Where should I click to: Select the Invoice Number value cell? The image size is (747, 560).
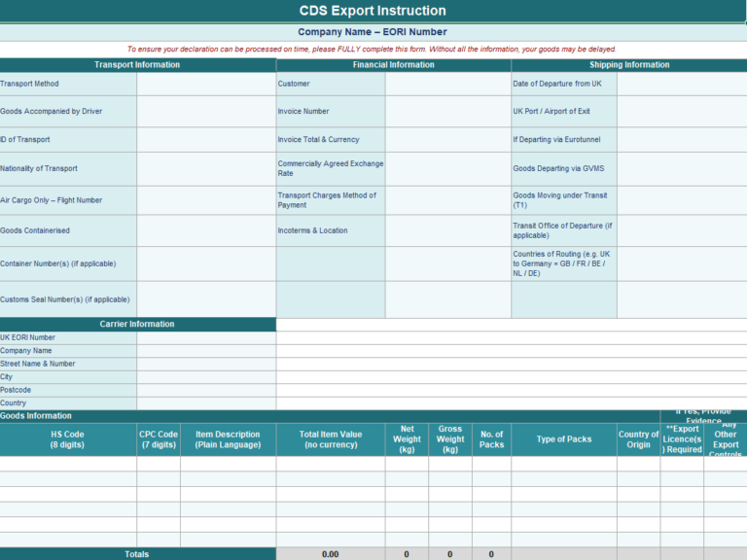click(447, 112)
